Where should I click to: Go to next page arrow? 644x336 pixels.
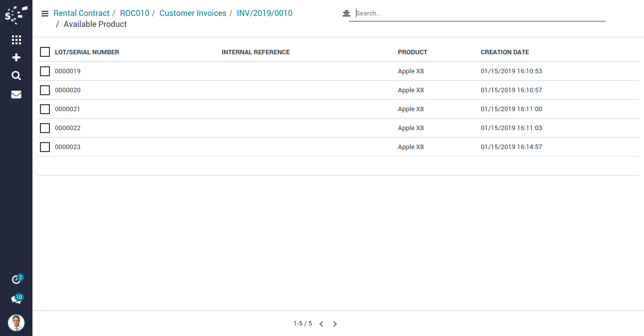coord(335,324)
